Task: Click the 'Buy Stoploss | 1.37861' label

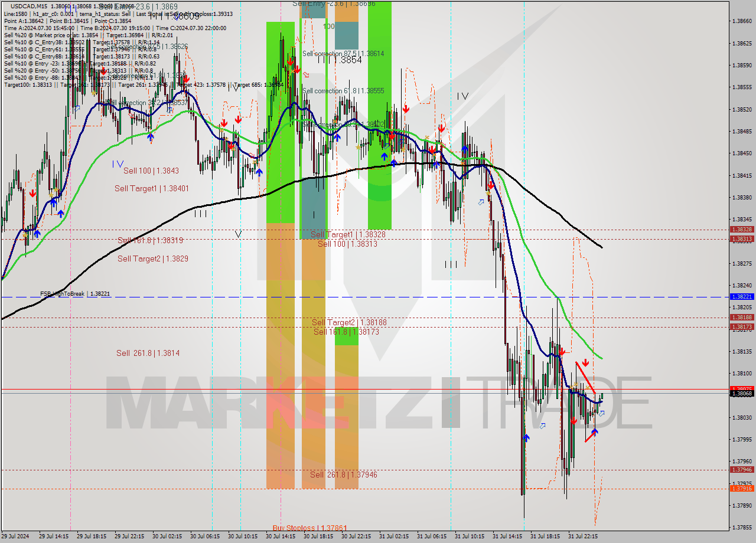Action: [x=309, y=528]
